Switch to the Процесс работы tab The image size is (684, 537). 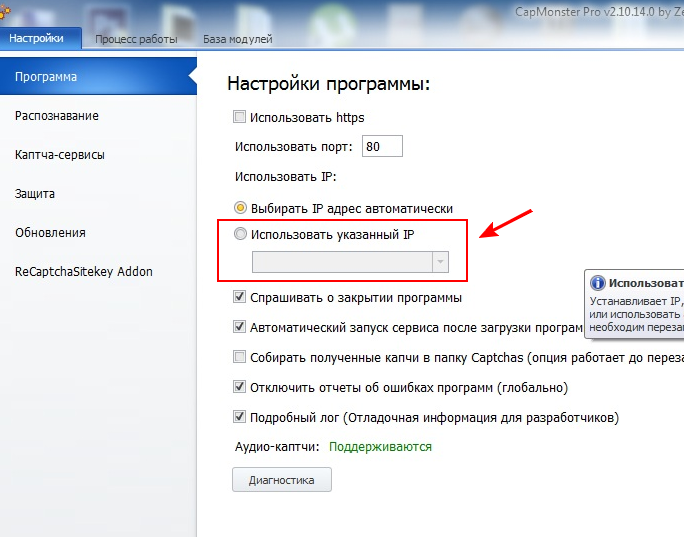[136, 39]
